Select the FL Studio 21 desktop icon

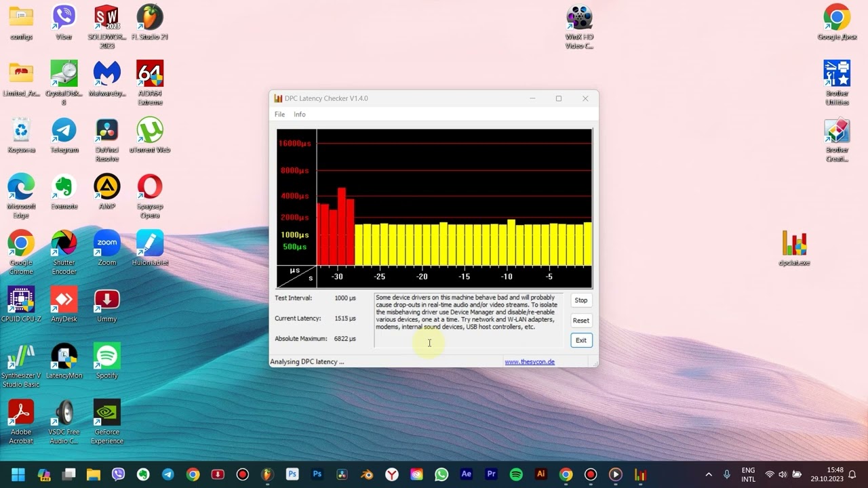coord(150,22)
